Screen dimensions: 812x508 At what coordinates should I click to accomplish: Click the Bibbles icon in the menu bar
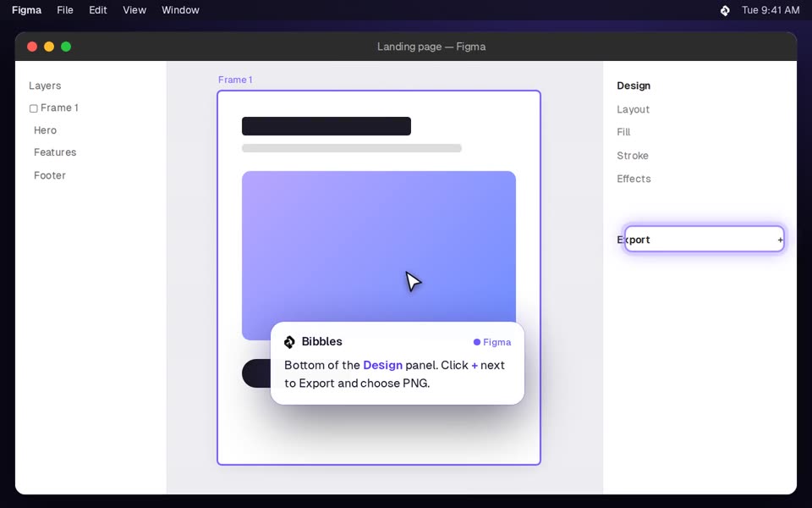pyautogui.click(x=725, y=10)
